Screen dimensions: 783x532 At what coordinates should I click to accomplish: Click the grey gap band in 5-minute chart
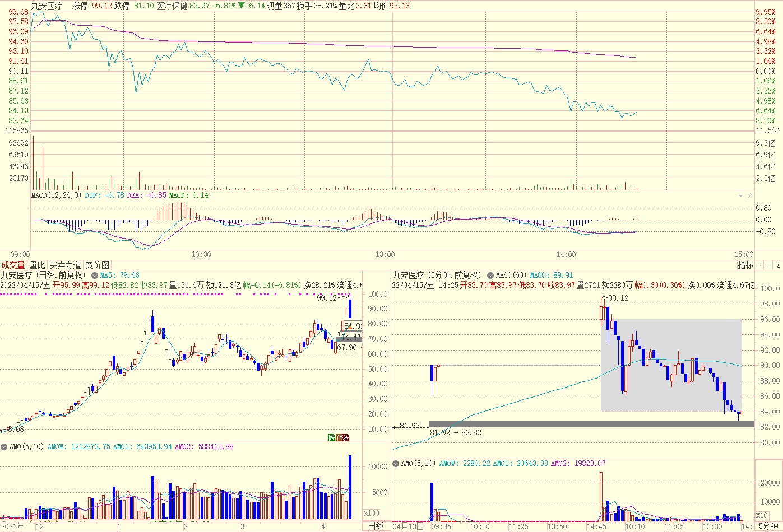[592, 424]
